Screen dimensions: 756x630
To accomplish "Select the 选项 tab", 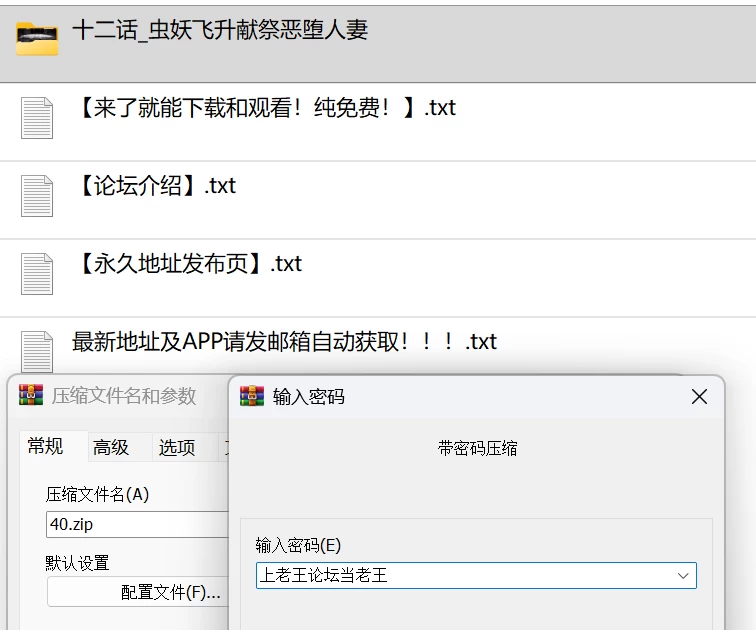I will pos(177,447).
